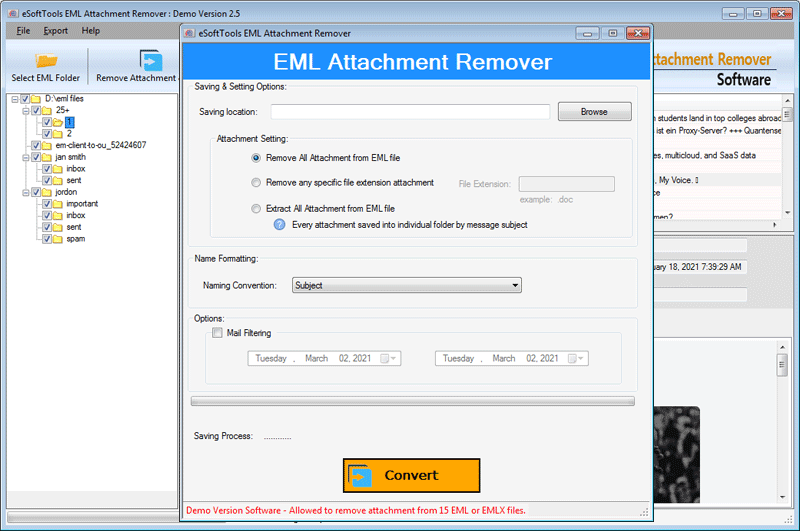Select tree item named 1

click(x=69, y=122)
